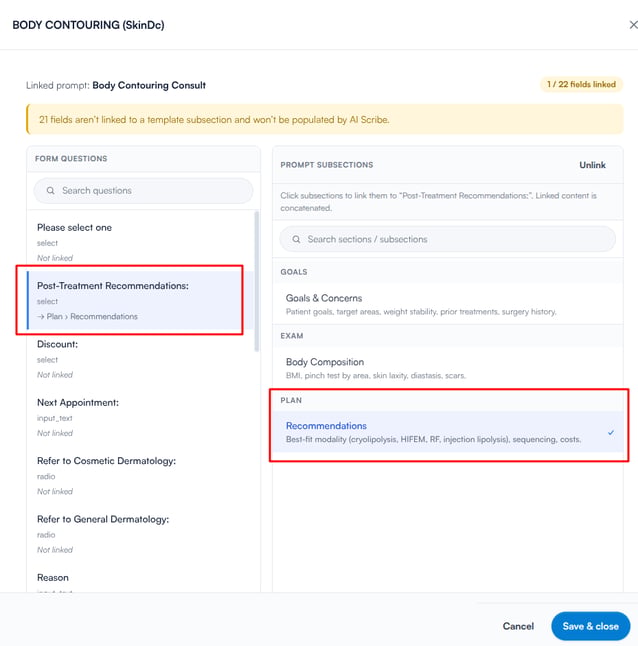This screenshot has width=638, height=646.
Task: Select the Discount form question
Action: click(141, 359)
